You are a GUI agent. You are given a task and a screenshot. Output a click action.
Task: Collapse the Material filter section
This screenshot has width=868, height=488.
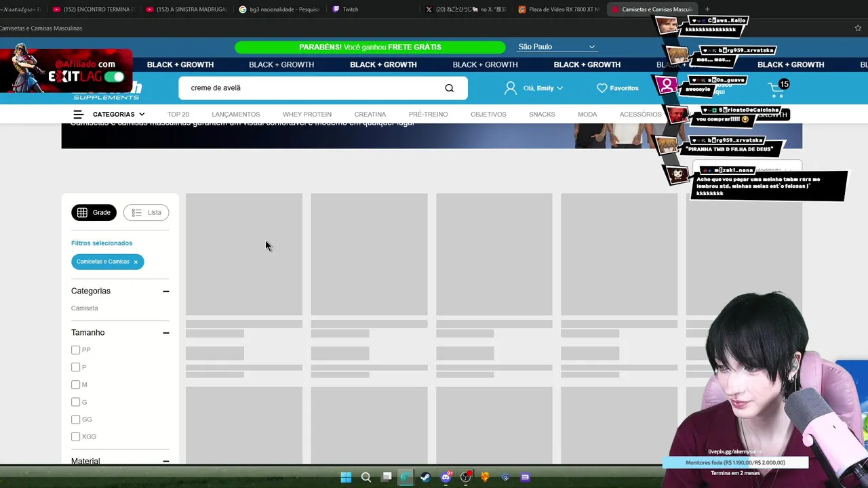pyautogui.click(x=165, y=461)
